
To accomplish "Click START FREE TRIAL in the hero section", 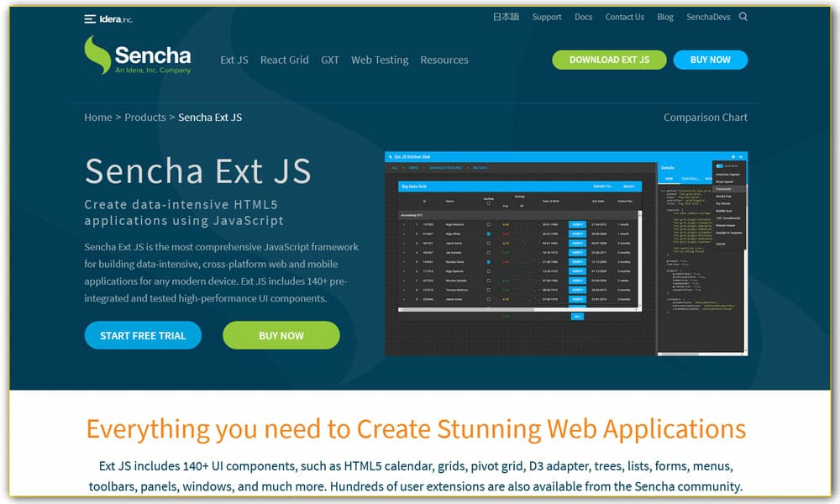I will 143,335.
